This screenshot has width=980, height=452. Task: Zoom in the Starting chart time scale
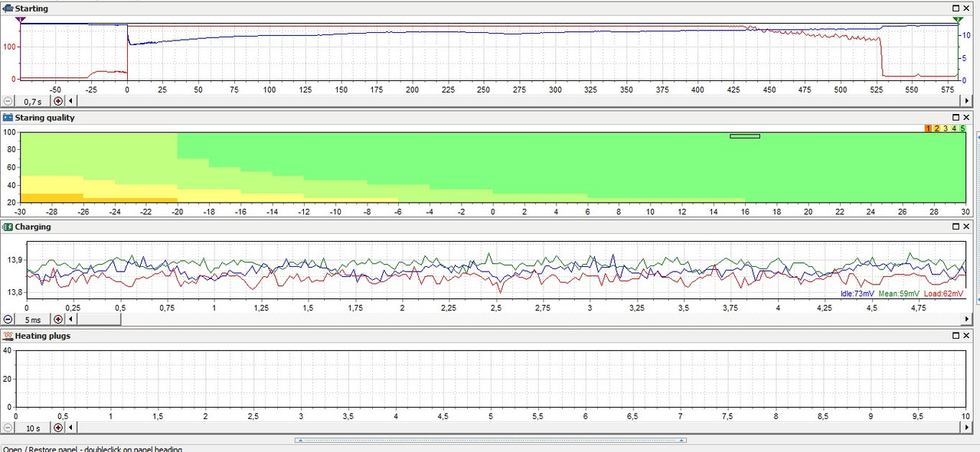coord(58,101)
